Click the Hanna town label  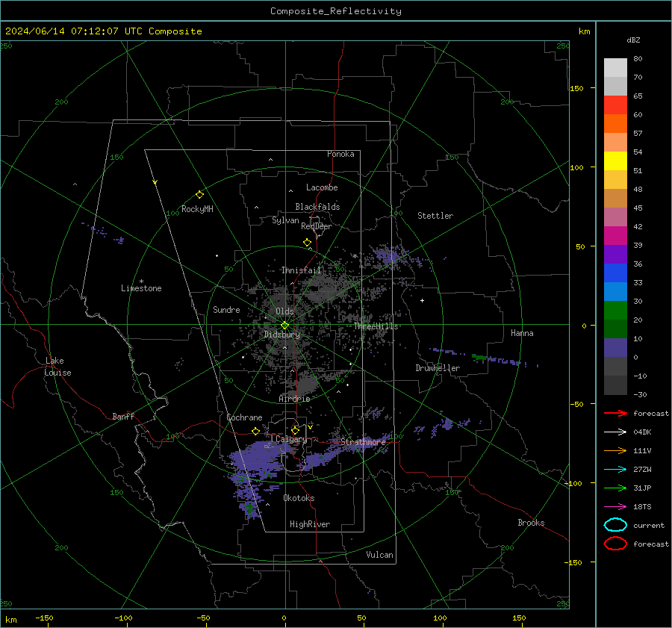pyautogui.click(x=522, y=333)
